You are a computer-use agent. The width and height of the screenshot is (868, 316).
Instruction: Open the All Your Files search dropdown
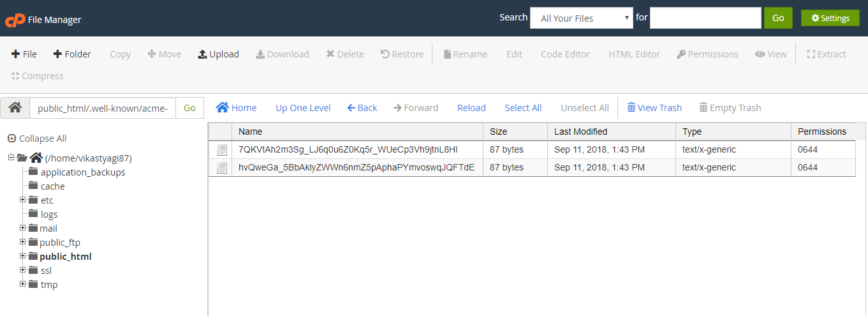tap(581, 18)
